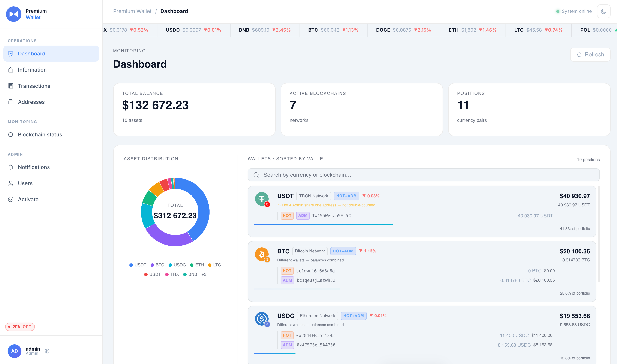Click the 0x20d4FB…bf4242 hot address

pos(315,335)
